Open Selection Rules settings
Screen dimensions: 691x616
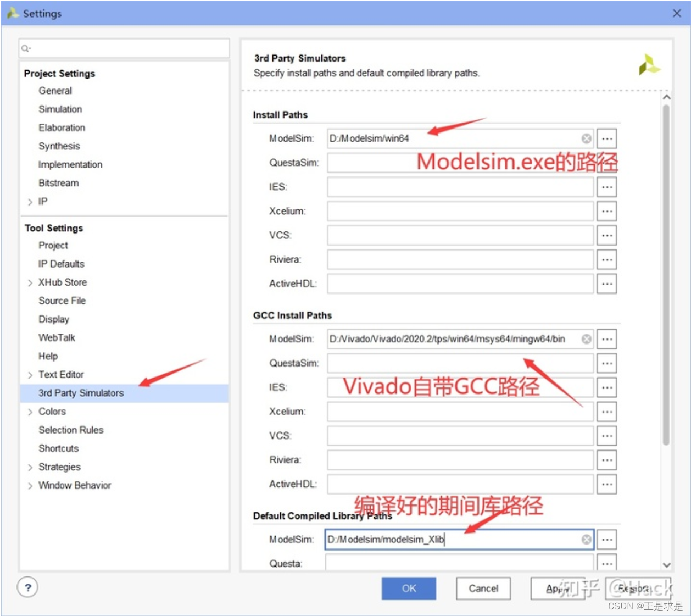(x=70, y=430)
